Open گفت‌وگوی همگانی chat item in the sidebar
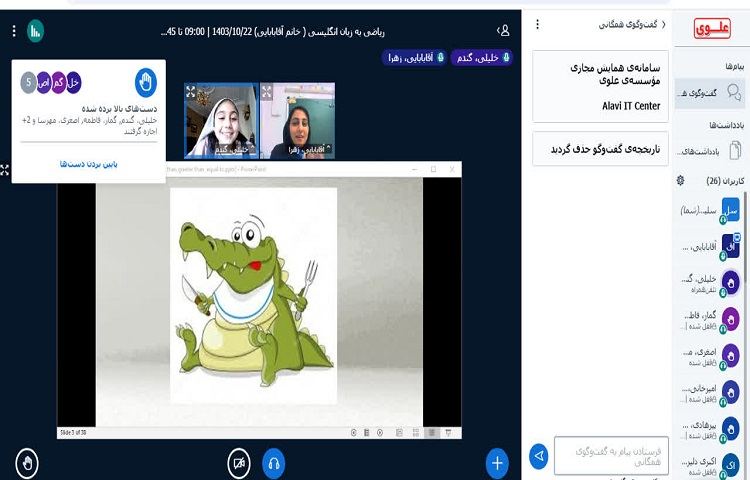The image size is (750, 480). tap(710, 92)
